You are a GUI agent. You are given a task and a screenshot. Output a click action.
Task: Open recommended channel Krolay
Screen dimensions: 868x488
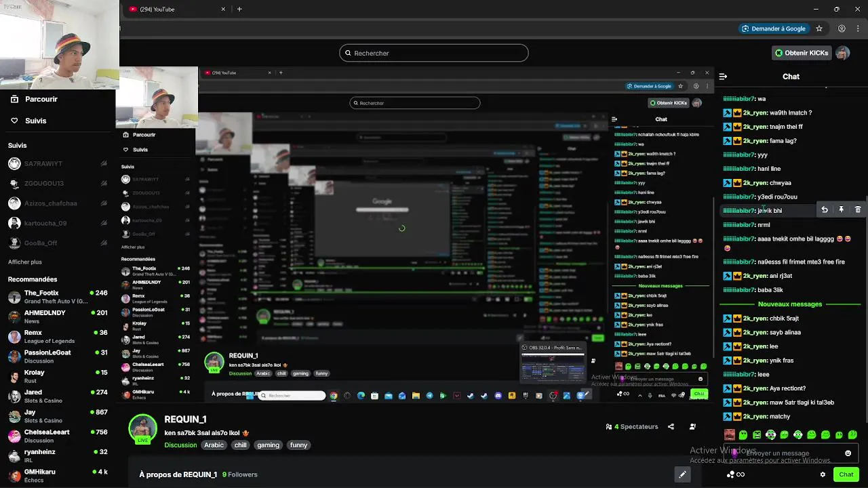58,376
